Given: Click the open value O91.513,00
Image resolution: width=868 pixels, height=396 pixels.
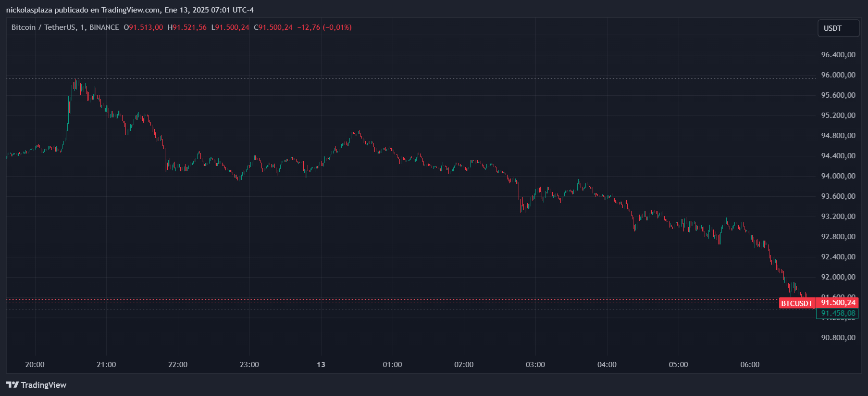Looking at the screenshot, I should pos(143,27).
